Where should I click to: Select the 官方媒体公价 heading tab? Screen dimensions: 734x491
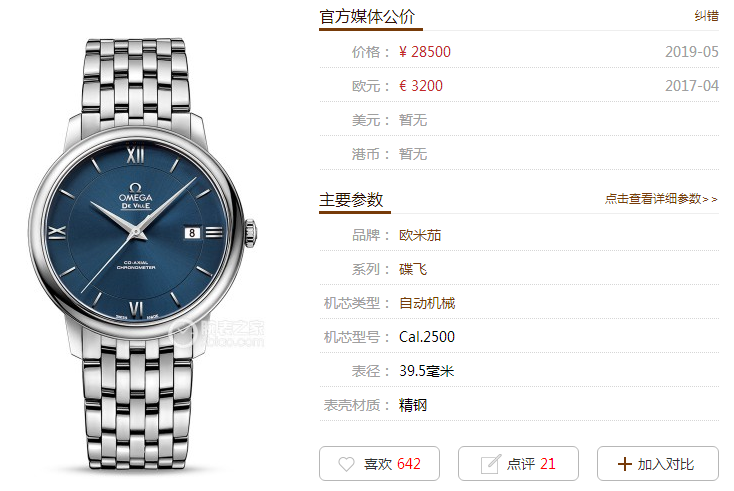pos(367,17)
